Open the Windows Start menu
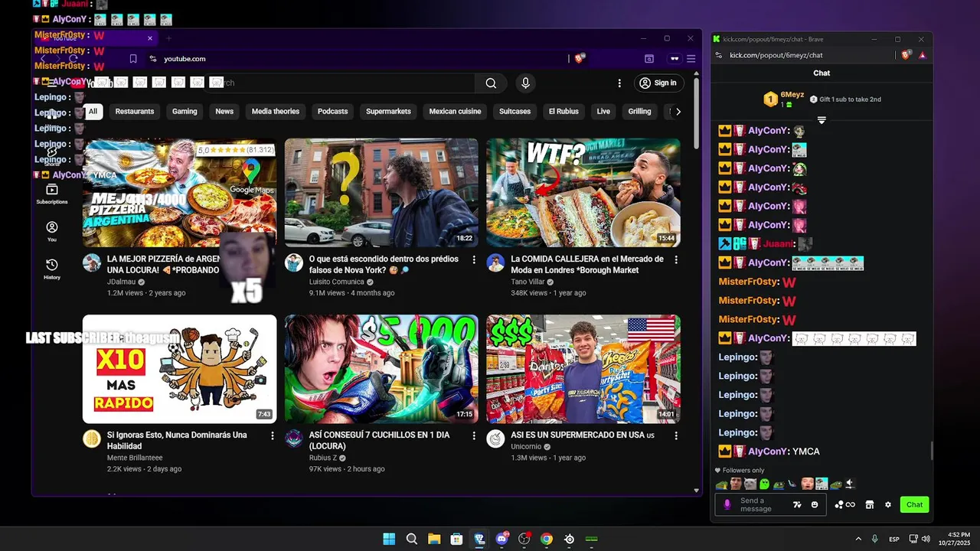The width and height of the screenshot is (980, 551). pyautogui.click(x=389, y=539)
